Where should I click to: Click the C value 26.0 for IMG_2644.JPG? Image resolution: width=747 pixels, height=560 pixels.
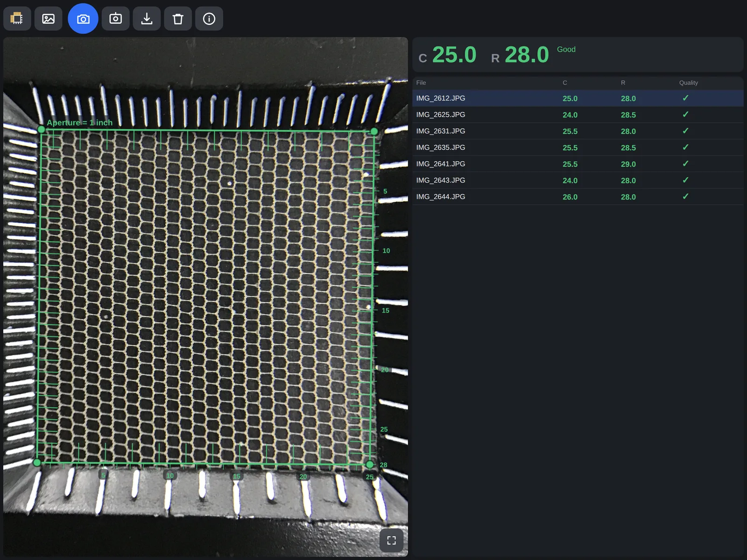(570, 197)
